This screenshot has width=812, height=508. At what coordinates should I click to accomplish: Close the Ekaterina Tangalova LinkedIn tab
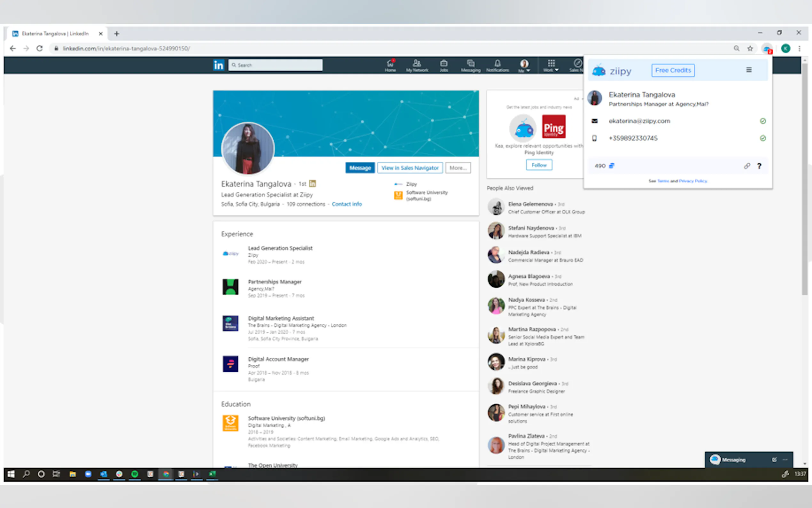(x=100, y=34)
